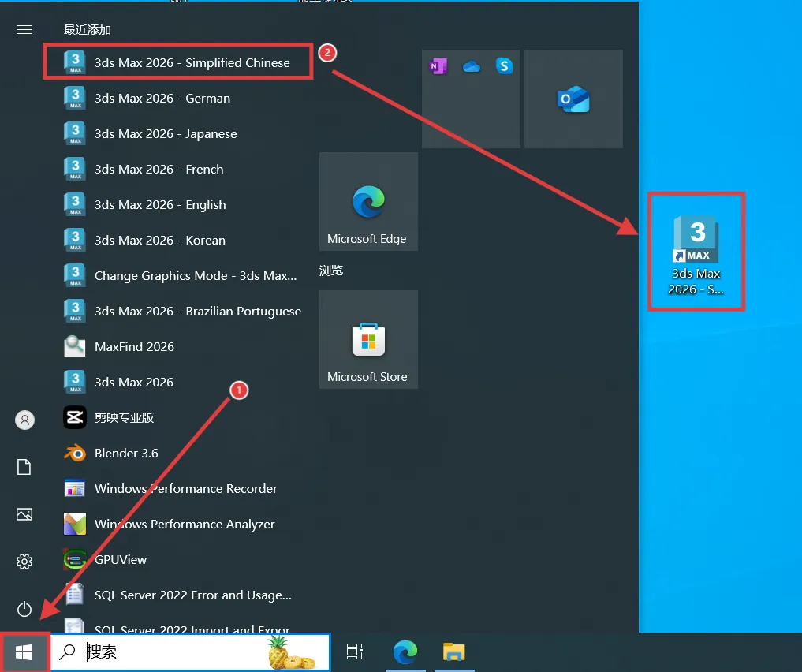Open Task View on the taskbar
The image size is (802, 672).
tap(354, 652)
